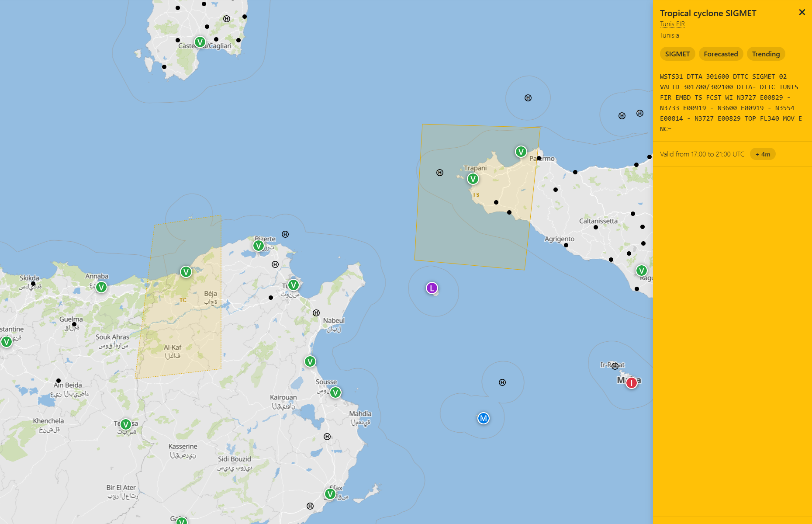Select the SIGMET tag chip
Image resolution: width=812 pixels, height=524 pixels.
pos(677,54)
